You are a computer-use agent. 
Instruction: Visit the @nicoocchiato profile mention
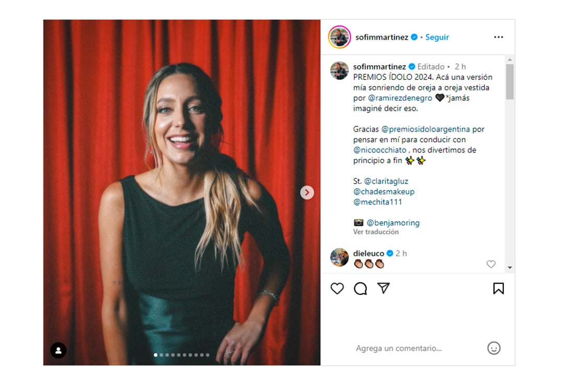coord(380,150)
